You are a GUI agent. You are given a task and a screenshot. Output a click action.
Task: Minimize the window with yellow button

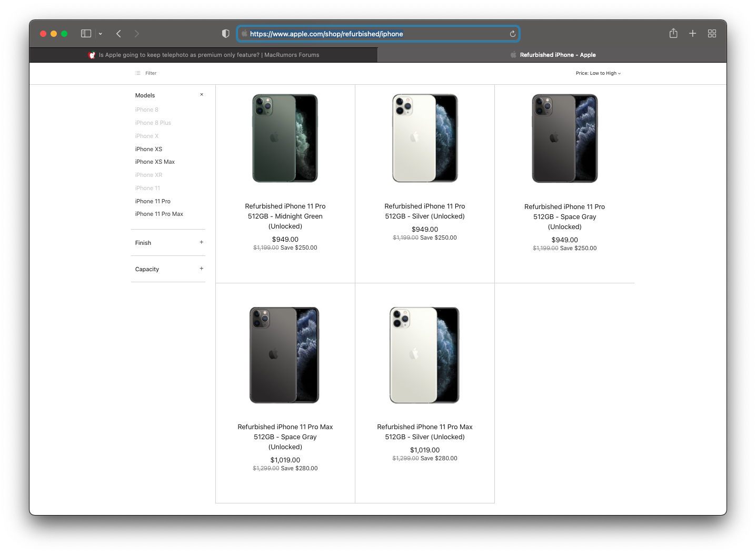[x=54, y=34]
